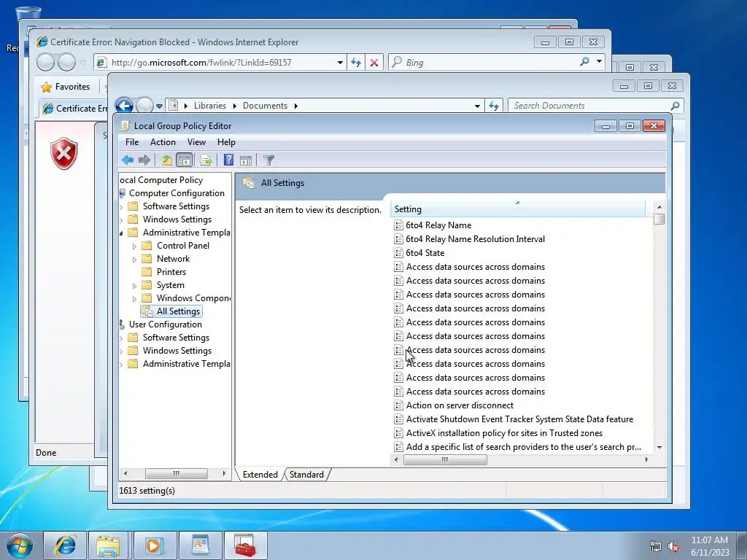Switch to the Extended tab
The image size is (747, 560).
point(260,474)
